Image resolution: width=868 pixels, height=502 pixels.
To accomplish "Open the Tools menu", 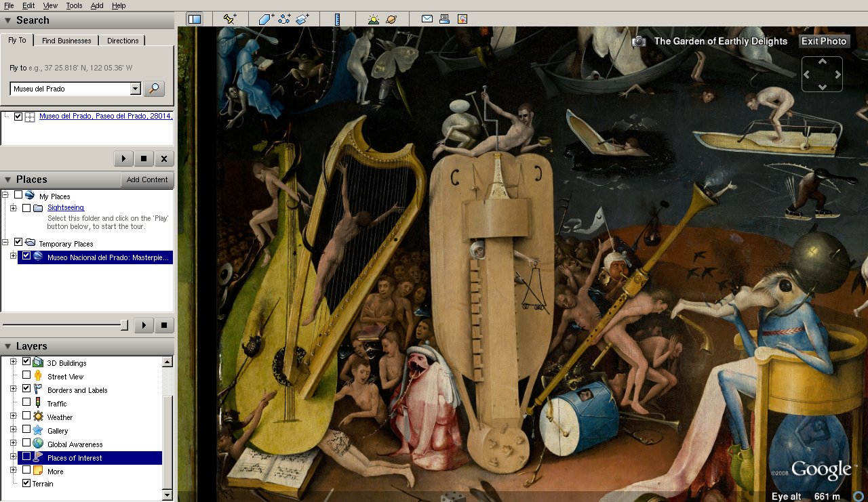I will tap(74, 5).
